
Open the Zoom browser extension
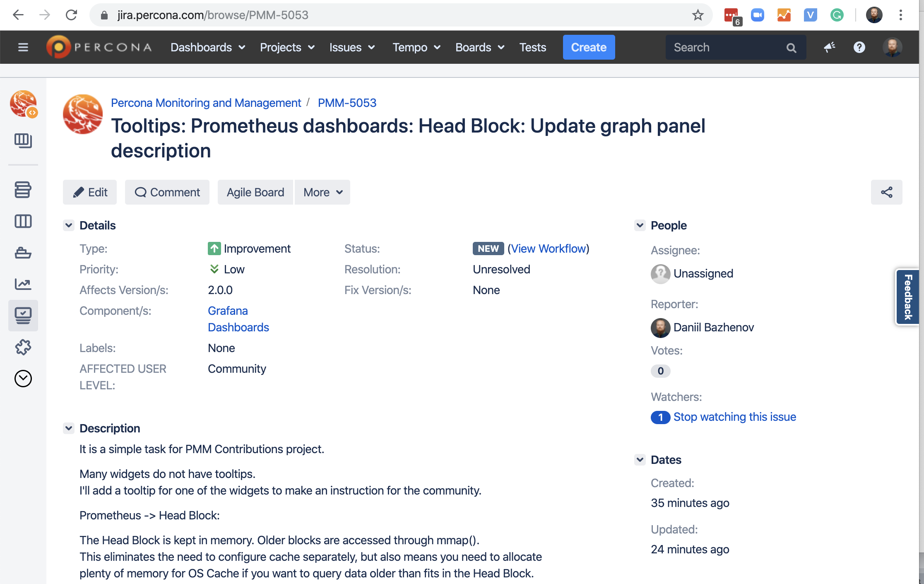(758, 15)
